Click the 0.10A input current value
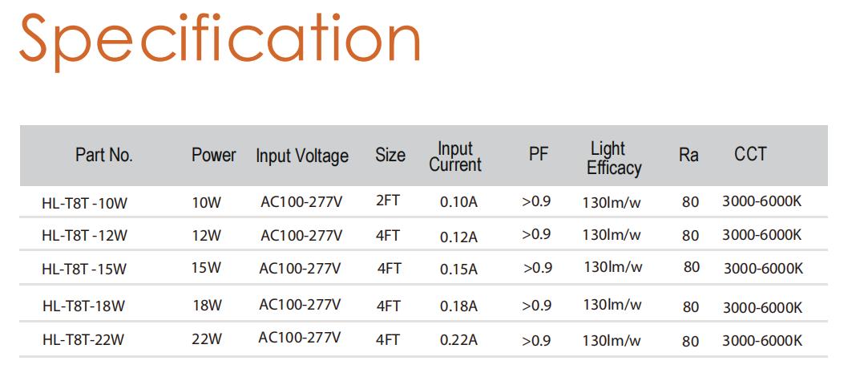The image size is (868, 373). tap(459, 202)
